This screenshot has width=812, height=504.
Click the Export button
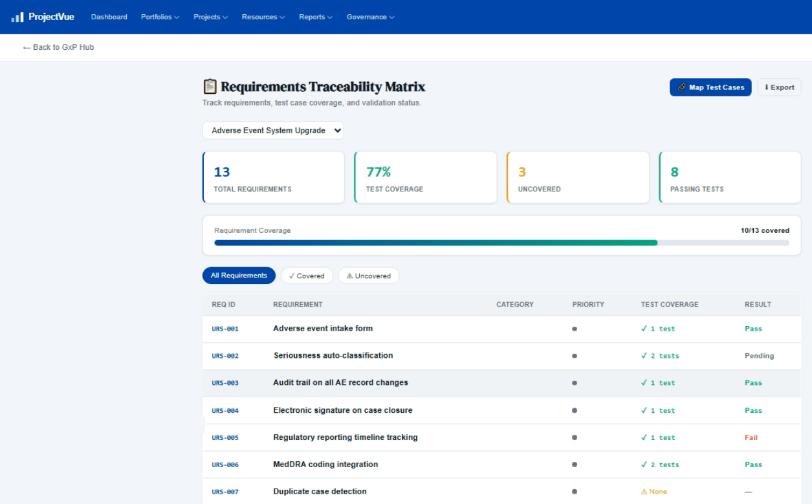click(779, 87)
